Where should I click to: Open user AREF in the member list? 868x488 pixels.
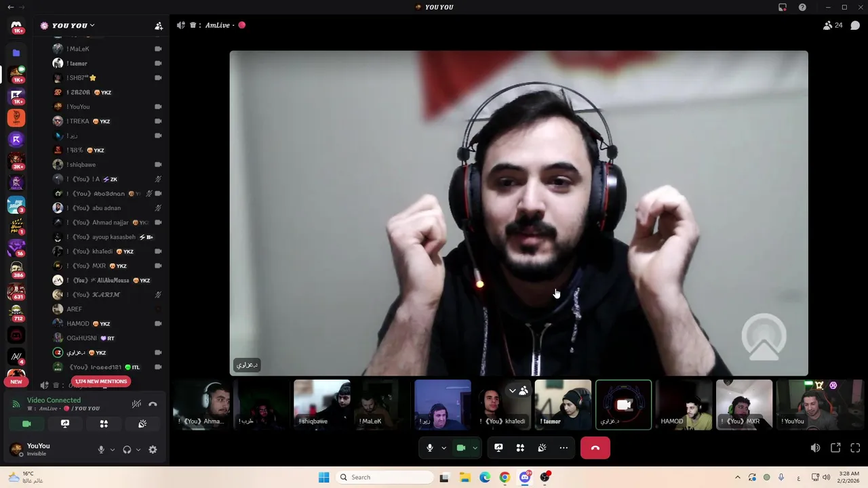(x=107, y=309)
